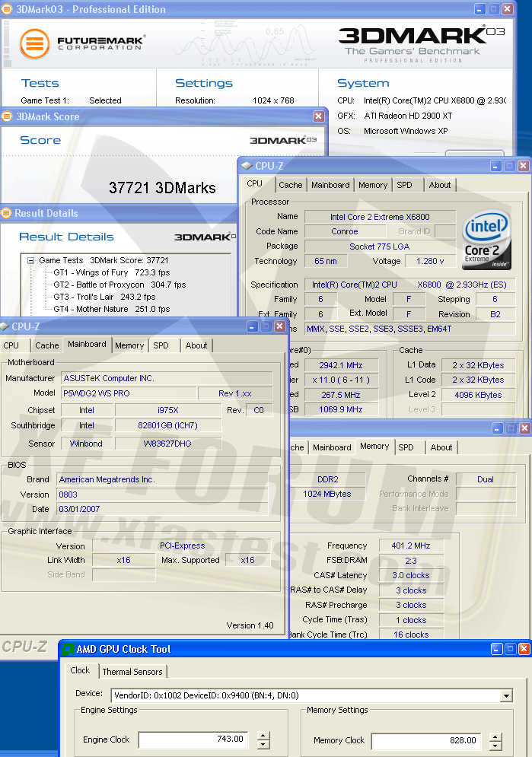The width and height of the screenshot is (532, 757).
Task: Click the 3DMark Score window title icon
Action: [x=7, y=116]
